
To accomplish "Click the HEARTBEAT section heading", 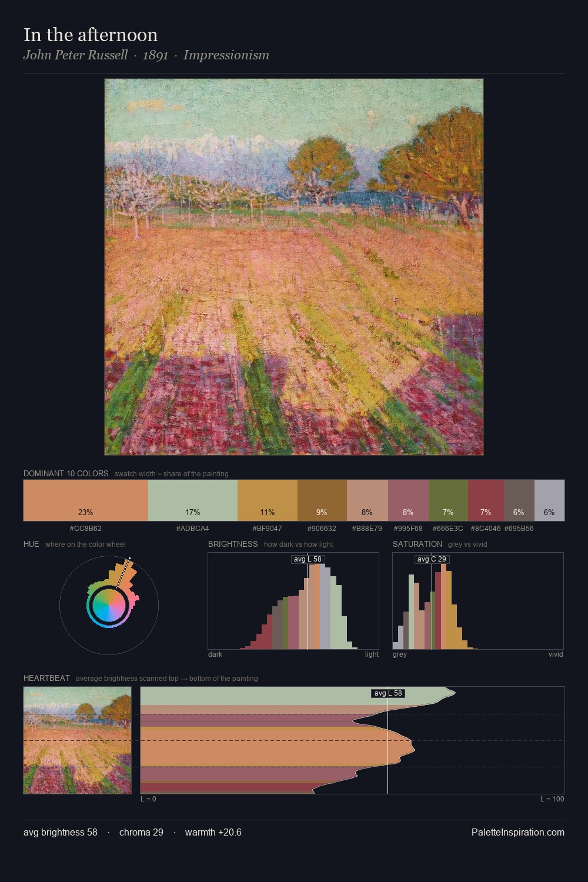I will (46, 678).
